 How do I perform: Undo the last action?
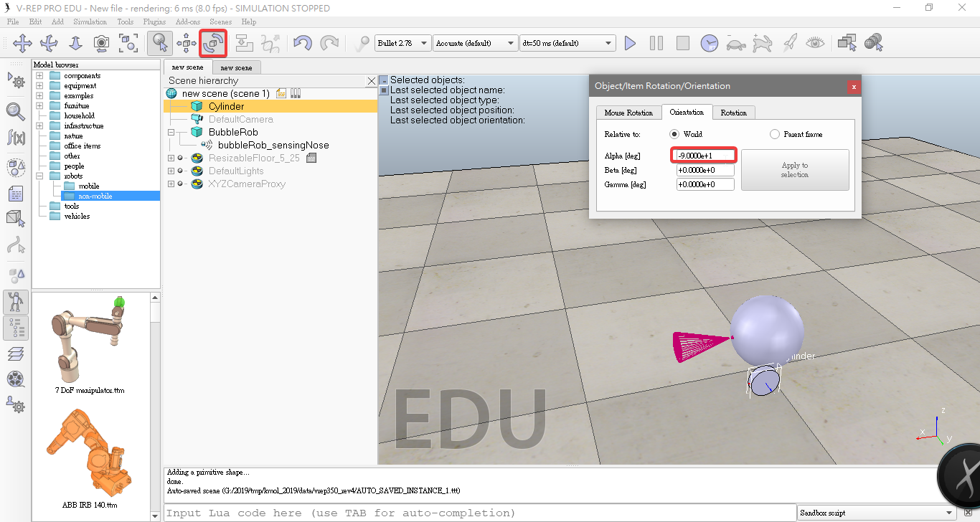[303, 43]
